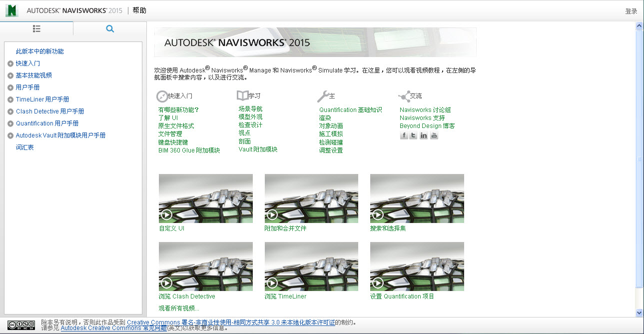The image size is (644, 334).
Task: Play the 浏览 Clash Detective video thumbnail
Action: pos(206,266)
